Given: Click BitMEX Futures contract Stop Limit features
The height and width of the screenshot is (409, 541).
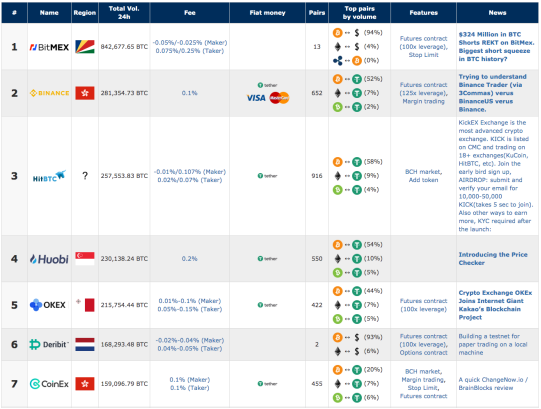Looking at the screenshot, I should tap(424, 47).
